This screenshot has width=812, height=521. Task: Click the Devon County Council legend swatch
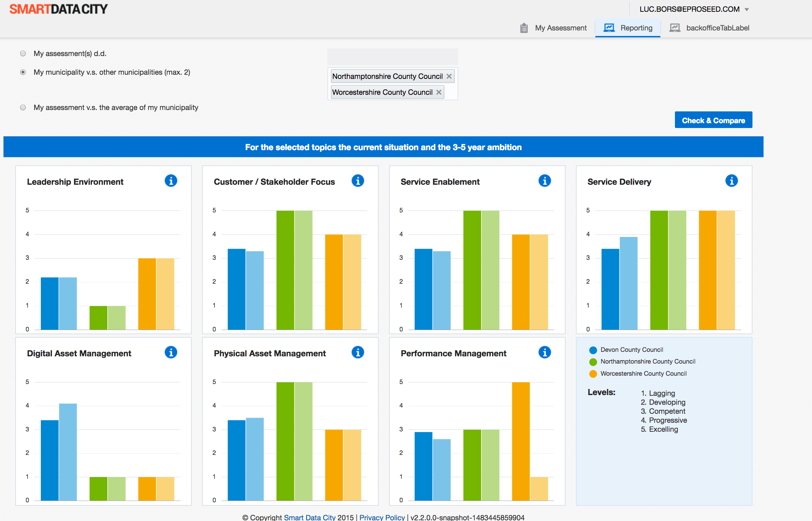593,350
